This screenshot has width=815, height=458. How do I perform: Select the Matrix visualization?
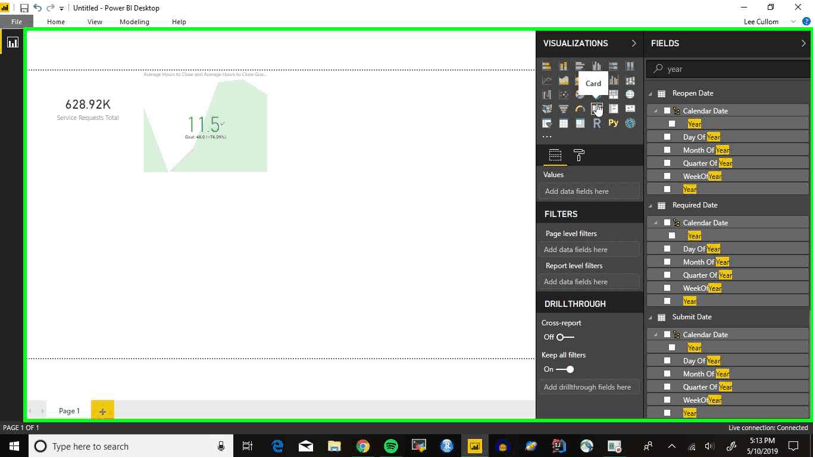click(580, 124)
